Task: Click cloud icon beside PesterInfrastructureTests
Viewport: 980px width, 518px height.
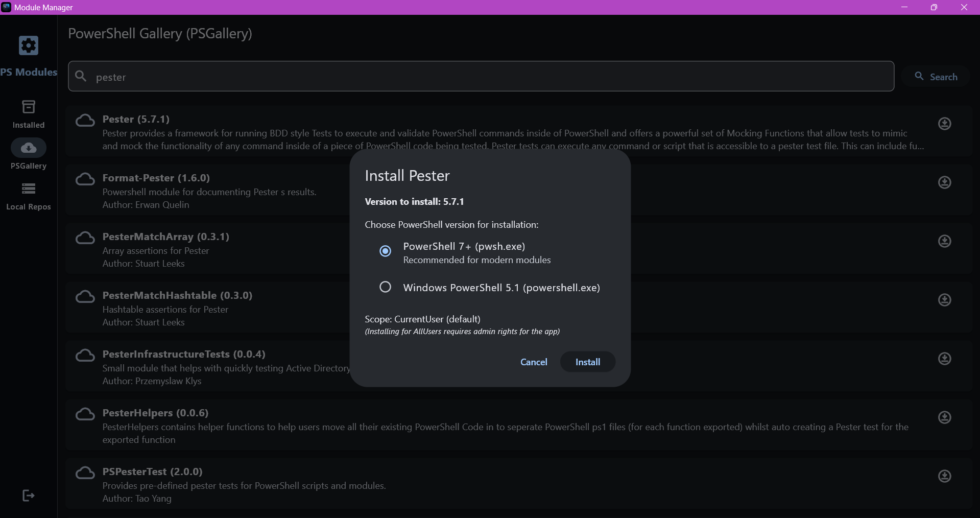Action: click(x=85, y=356)
